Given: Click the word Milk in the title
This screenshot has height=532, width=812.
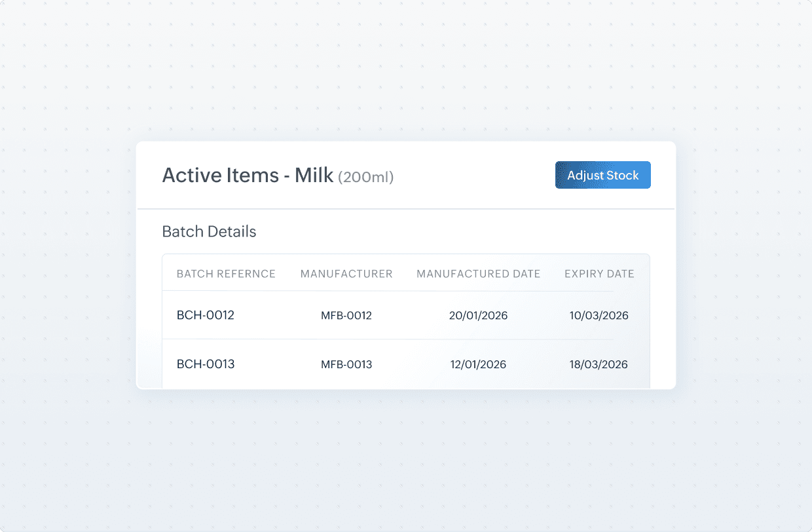Looking at the screenshot, I should click(x=314, y=176).
